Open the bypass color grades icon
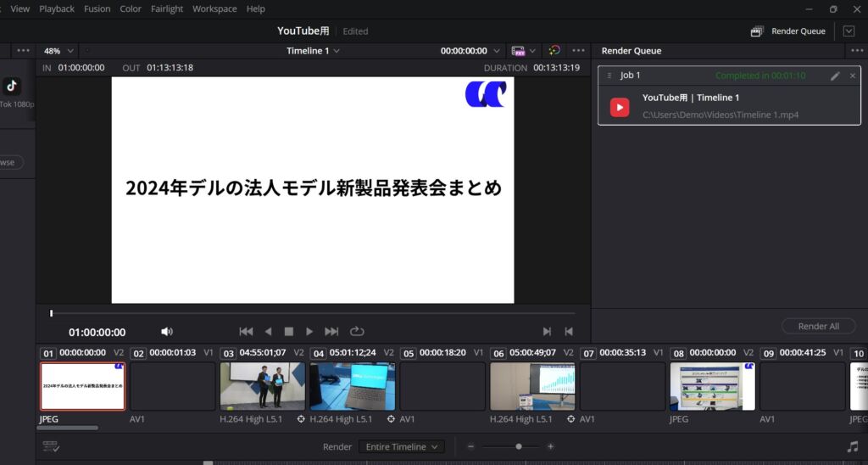 coord(554,51)
